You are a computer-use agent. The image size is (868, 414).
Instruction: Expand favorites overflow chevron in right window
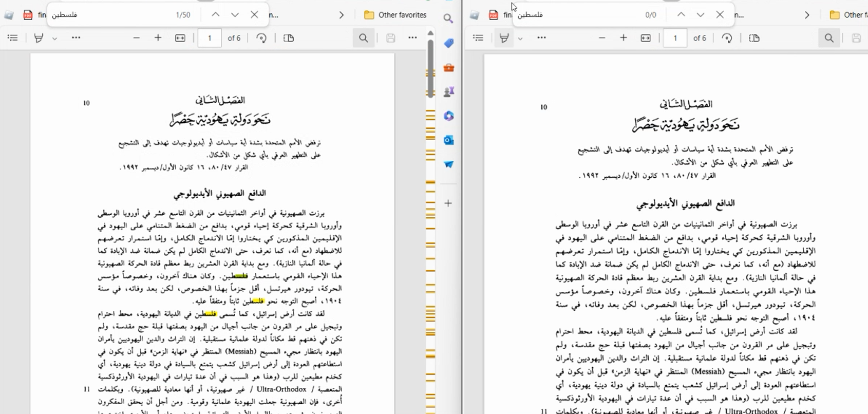click(807, 15)
